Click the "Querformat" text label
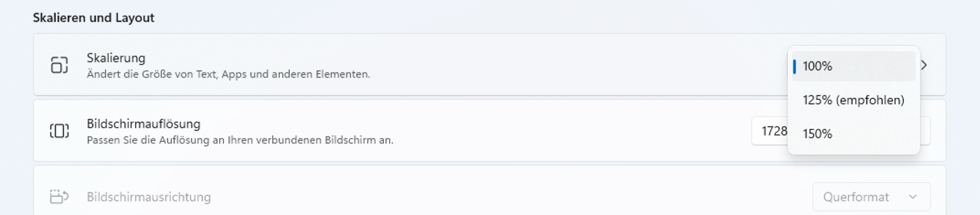The width and height of the screenshot is (980, 215). coord(856,197)
